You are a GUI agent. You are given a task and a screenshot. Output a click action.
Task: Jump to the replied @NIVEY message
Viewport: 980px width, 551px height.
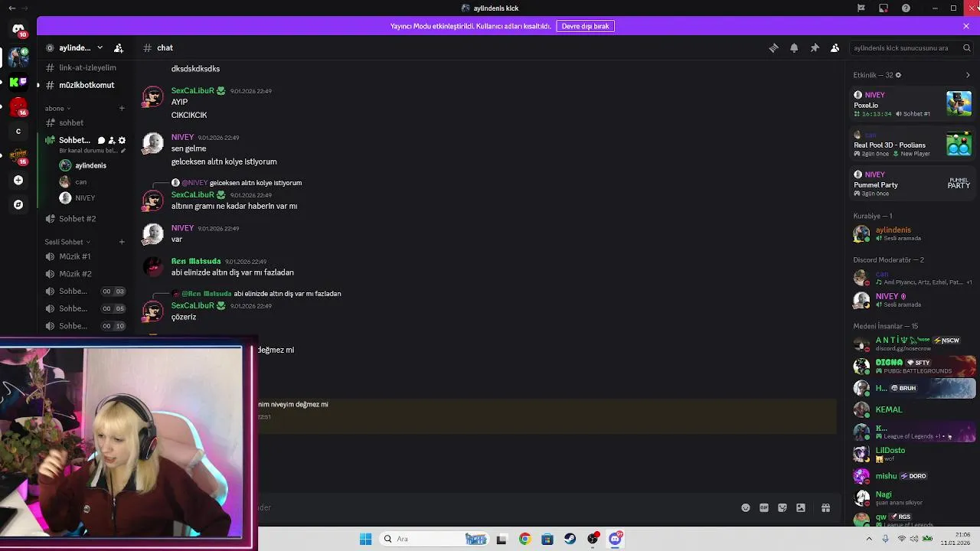256,183
